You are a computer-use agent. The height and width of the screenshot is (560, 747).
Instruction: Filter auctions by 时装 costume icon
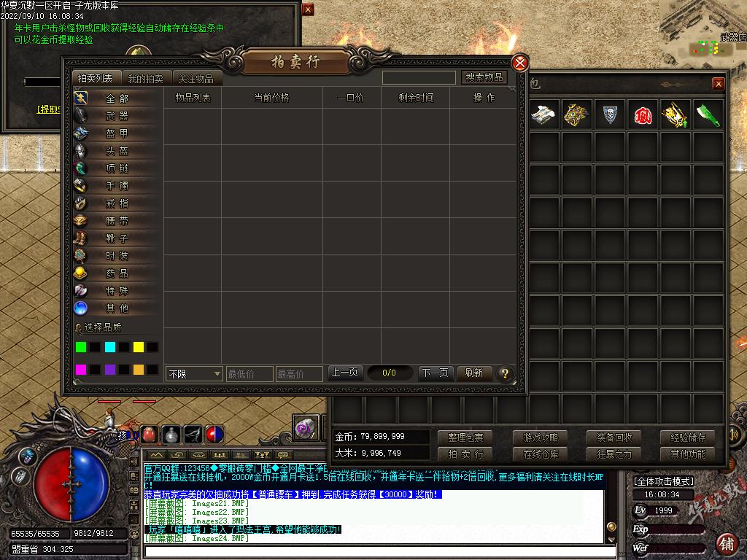[x=81, y=256]
